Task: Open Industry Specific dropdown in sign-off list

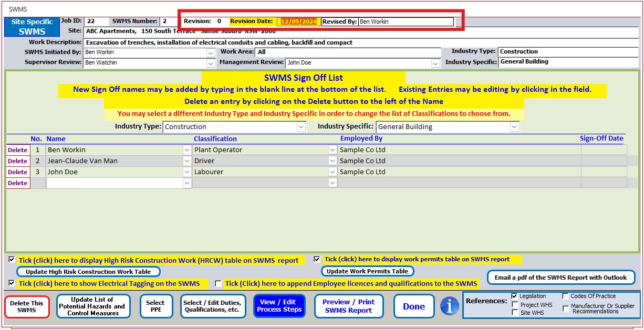Action: (x=514, y=127)
